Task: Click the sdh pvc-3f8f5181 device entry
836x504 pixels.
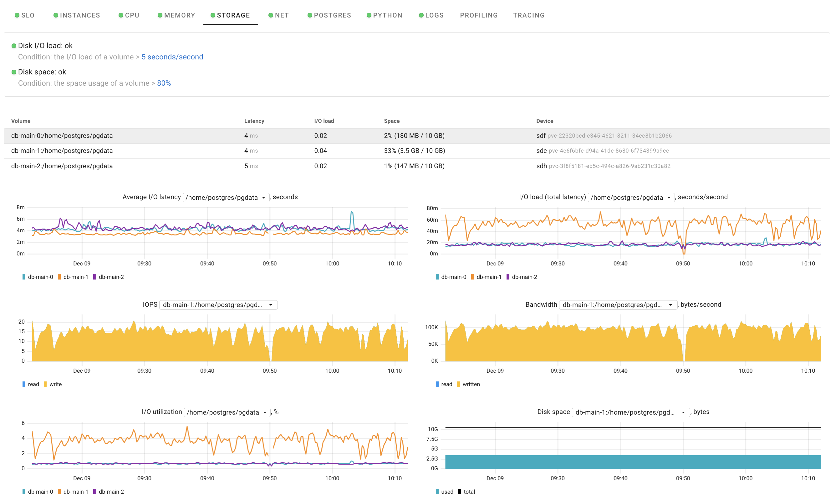Action: [603, 166]
